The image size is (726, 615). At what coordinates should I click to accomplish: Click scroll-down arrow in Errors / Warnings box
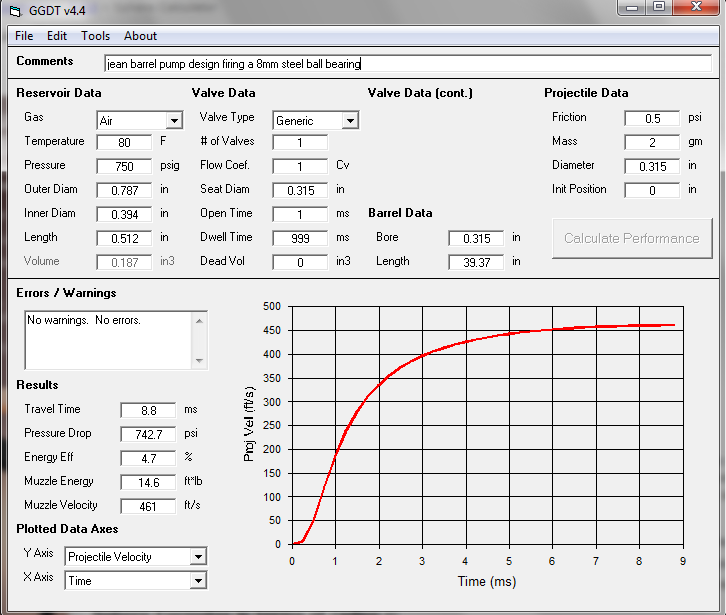(200, 361)
